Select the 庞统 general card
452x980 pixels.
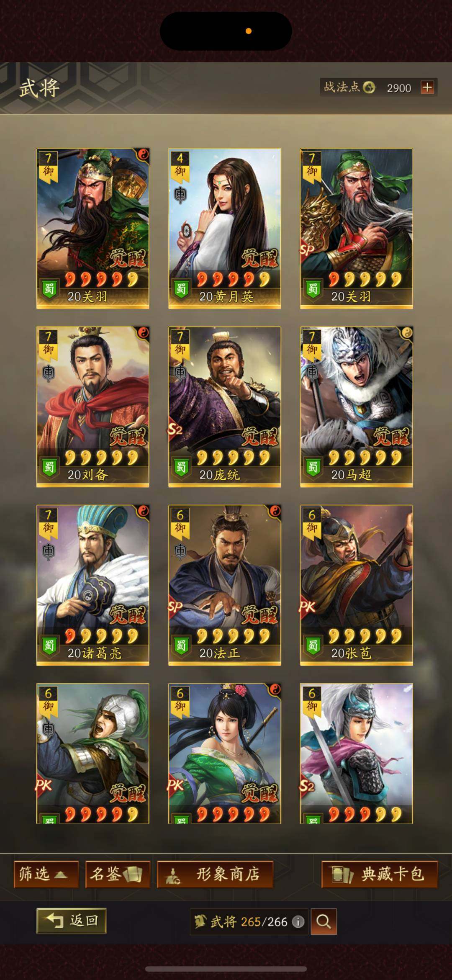point(225,407)
